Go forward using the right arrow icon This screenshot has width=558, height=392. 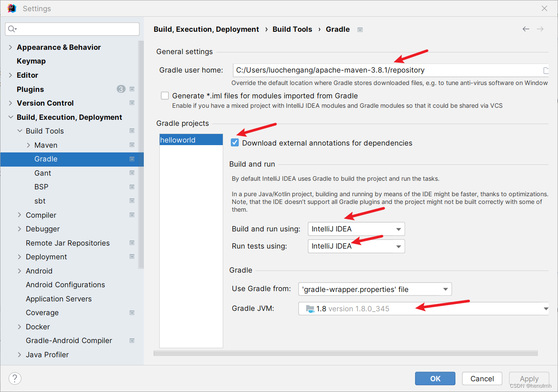(540, 29)
